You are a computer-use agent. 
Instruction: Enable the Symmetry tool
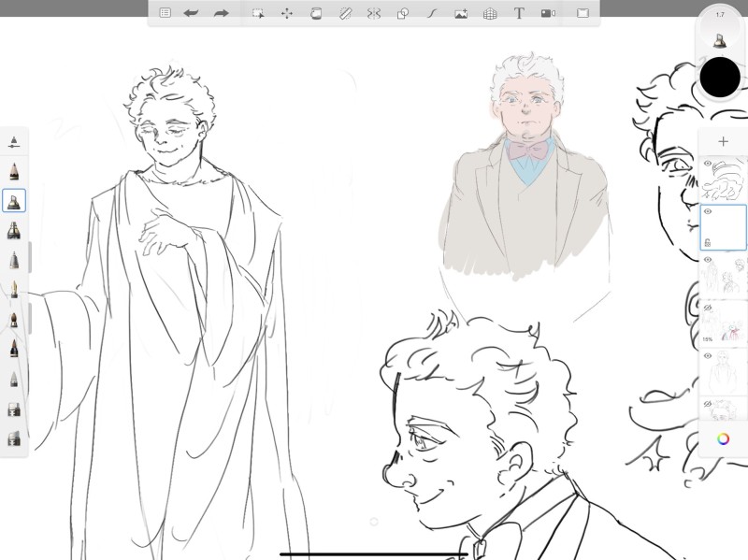[373, 13]
